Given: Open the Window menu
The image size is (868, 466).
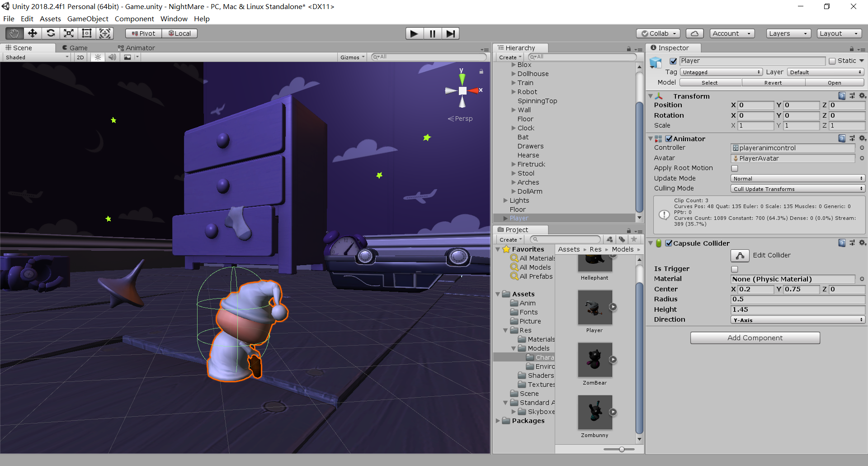Looking at the screenshot, I should click(x=174, y=19).
